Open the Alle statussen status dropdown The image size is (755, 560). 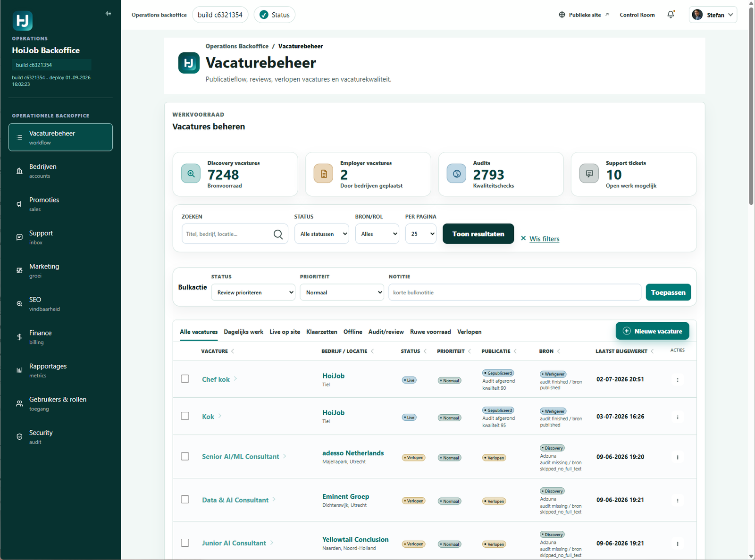pyautogui.click(x=322, y=234)
